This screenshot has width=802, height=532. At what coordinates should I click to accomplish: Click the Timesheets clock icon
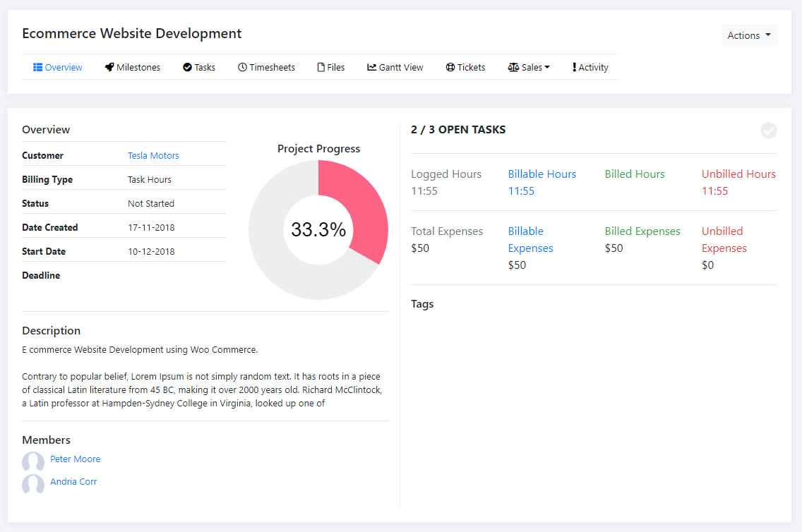[242, 68]
